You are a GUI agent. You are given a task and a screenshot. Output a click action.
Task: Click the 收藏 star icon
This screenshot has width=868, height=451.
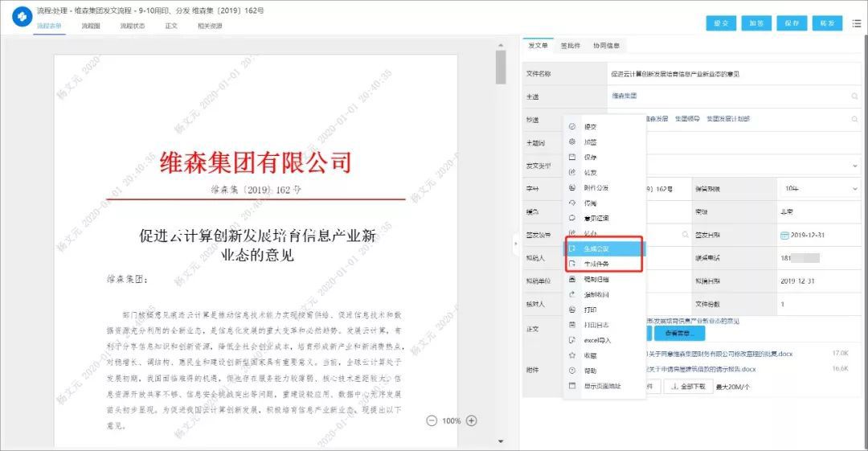click(572, 355)
